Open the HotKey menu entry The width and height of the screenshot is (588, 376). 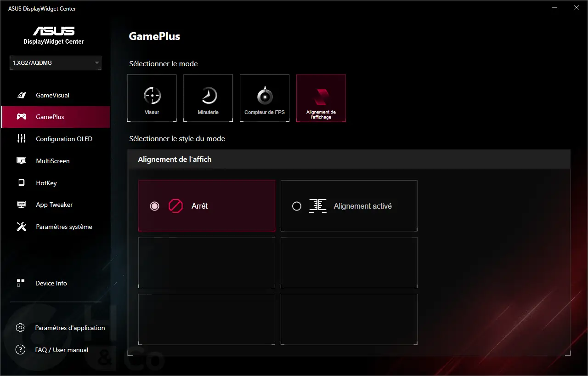click(x=55, y=183)
